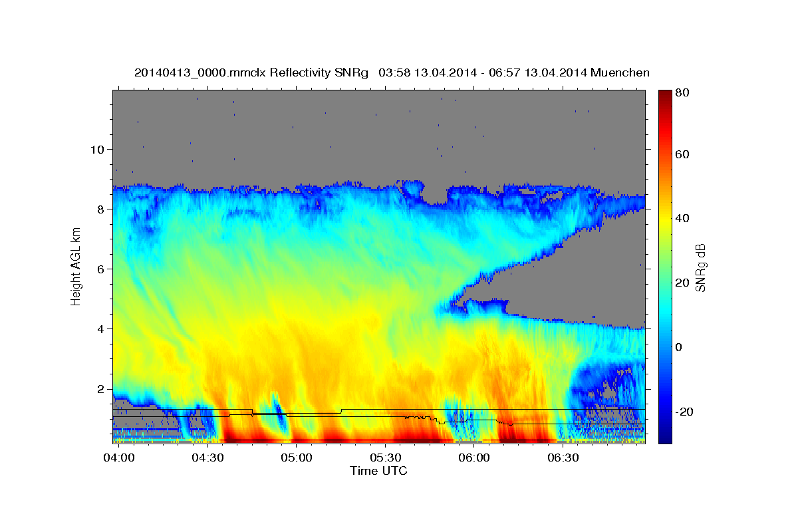Click the colorbar value 40

point(683,219)
